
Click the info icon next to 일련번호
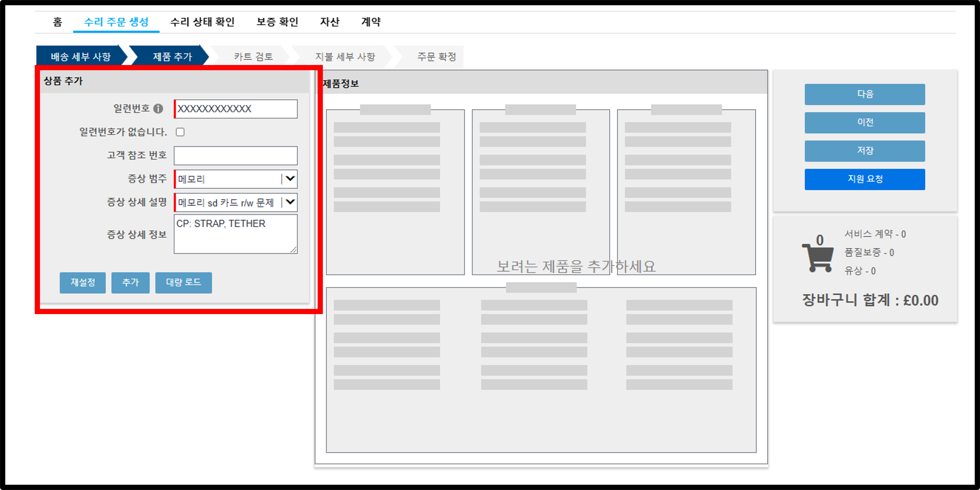click(158, 109)
